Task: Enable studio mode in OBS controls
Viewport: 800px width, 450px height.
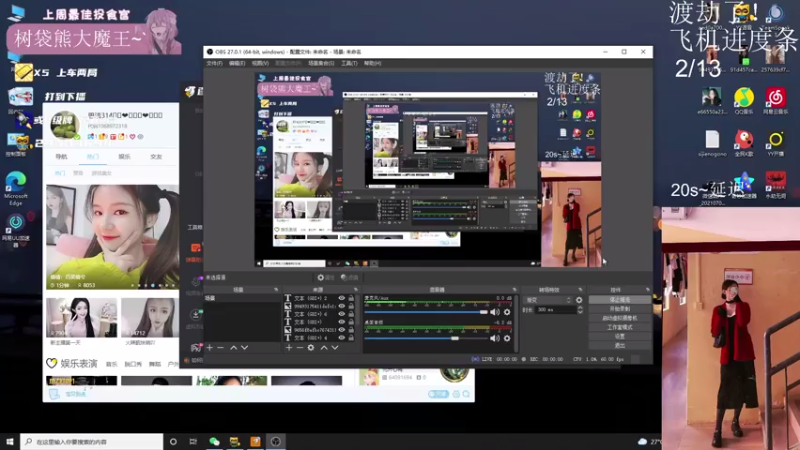Action: pyautogui.click(x=619, y=328)
